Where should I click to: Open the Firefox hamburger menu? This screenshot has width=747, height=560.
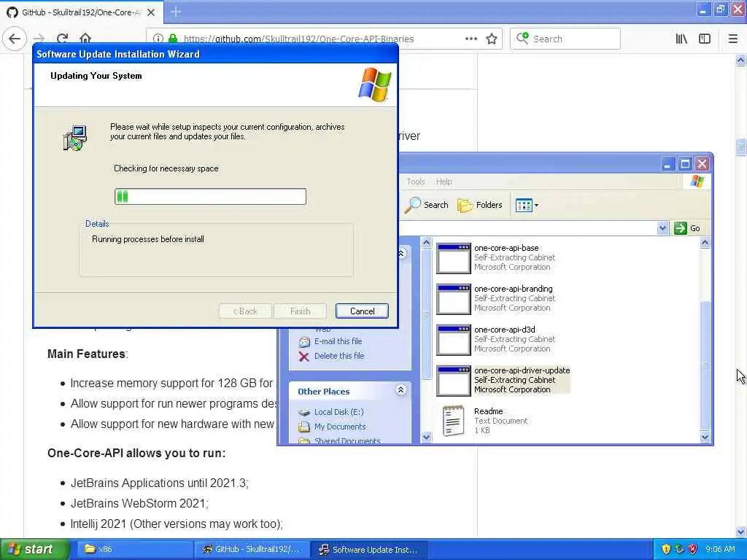[733, 39]
